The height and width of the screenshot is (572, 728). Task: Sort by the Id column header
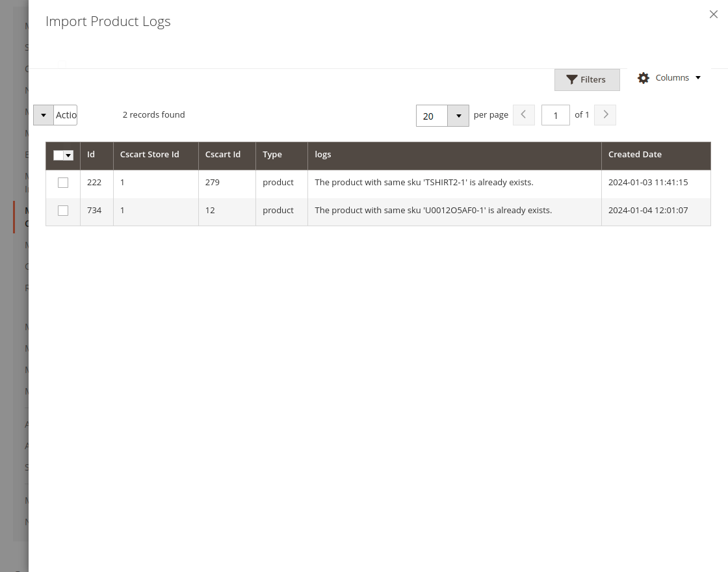(x=97, y=155)
